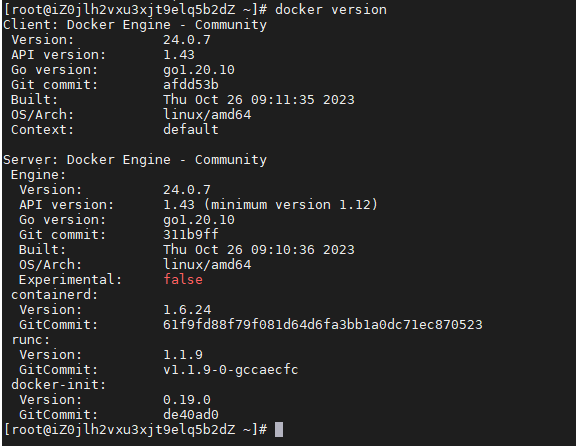Click the Server Git commit 311b9ff
Image resolution: width=576 pixels, height=446 pixels.
(191, 235)
